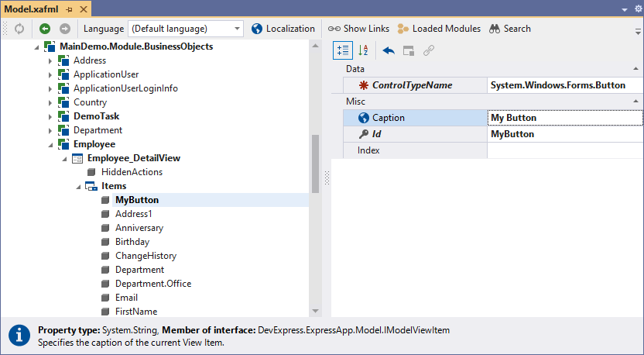Click the property pages window icon
Viewport: 644px width, 355px height.
409,50
